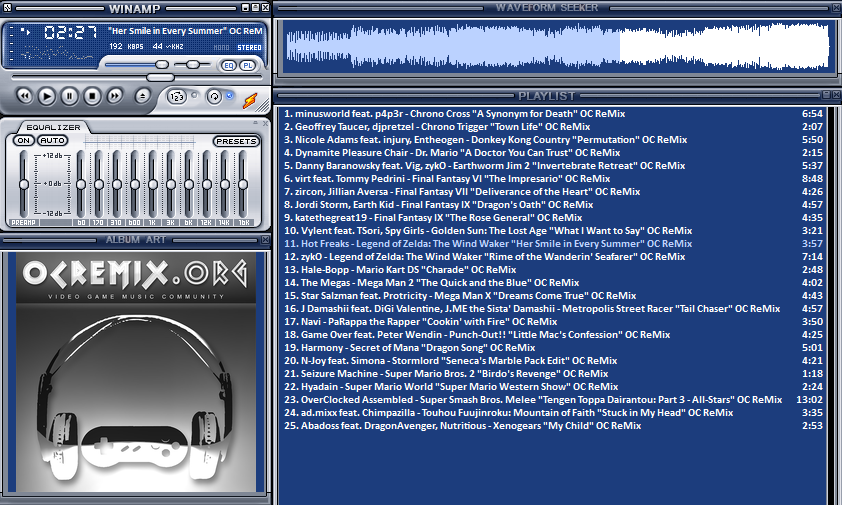Click the PREAMP slider

(24, 184)
